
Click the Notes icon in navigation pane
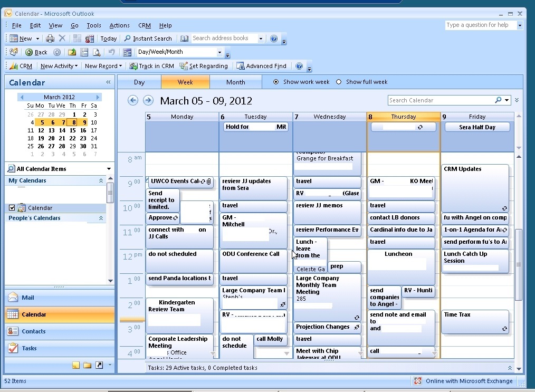[76, 365]
